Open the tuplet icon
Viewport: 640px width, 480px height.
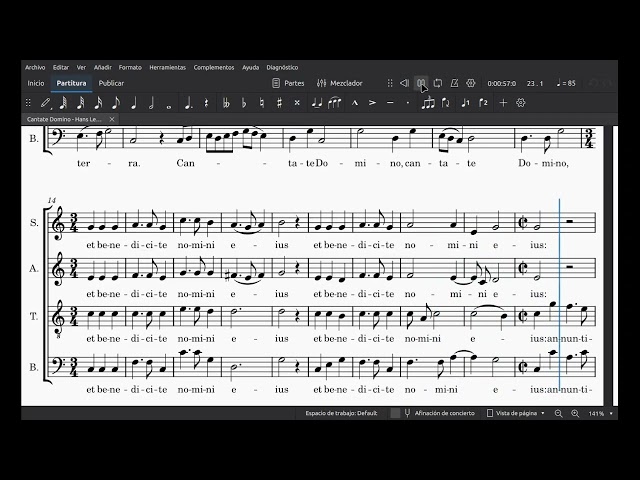pyautogui.click(x=428, y=103)
